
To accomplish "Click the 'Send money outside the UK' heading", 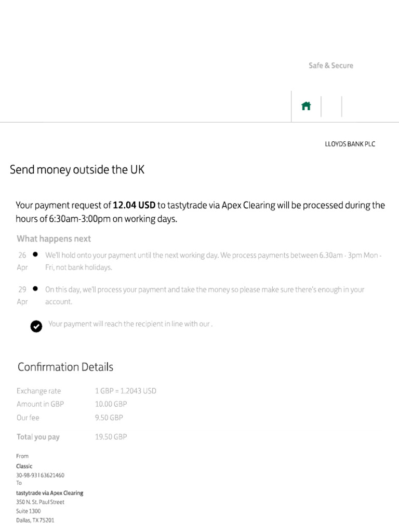I will point(77,170).
